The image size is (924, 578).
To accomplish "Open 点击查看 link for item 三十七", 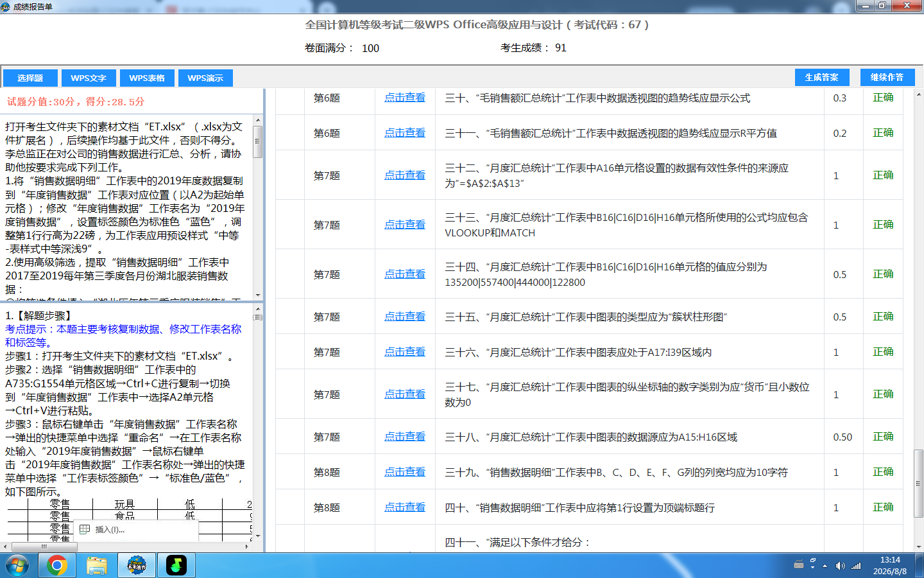I will click(405, 394).
